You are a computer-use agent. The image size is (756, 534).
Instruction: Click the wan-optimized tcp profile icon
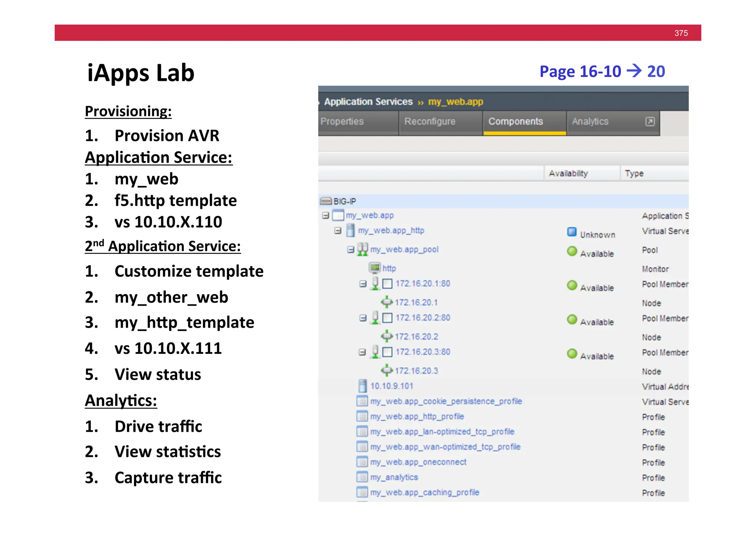pos(362,447)
